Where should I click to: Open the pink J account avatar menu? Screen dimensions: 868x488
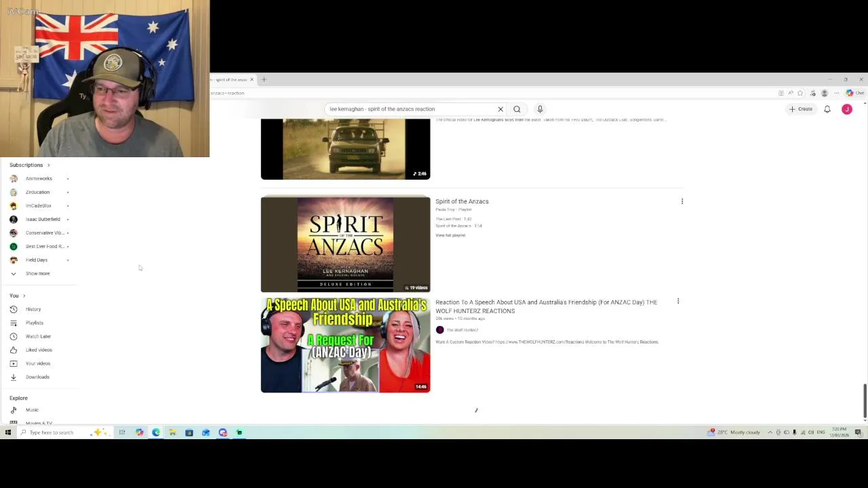point(847,109)
